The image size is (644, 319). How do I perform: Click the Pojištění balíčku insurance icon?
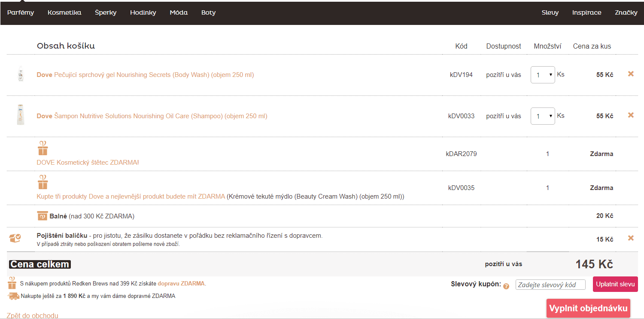click(15, 238)
